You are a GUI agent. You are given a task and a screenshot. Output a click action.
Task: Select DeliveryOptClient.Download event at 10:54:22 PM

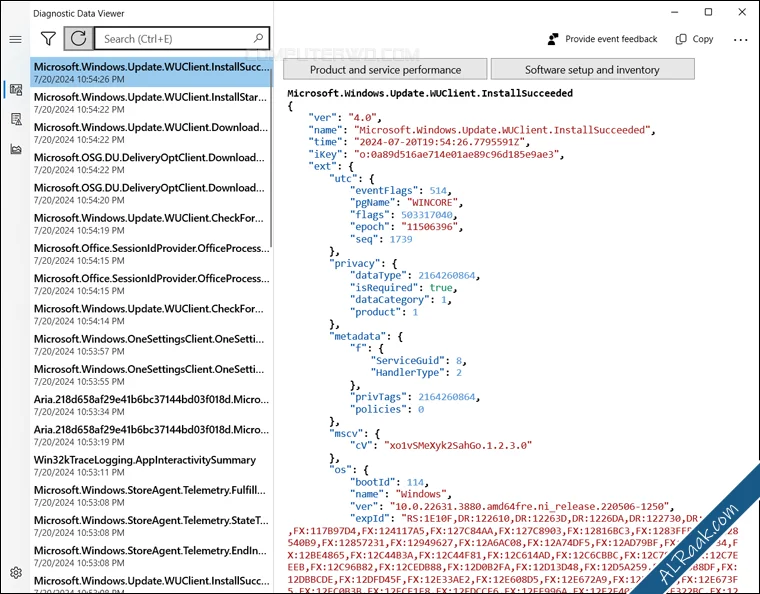(x=150, y=163)
